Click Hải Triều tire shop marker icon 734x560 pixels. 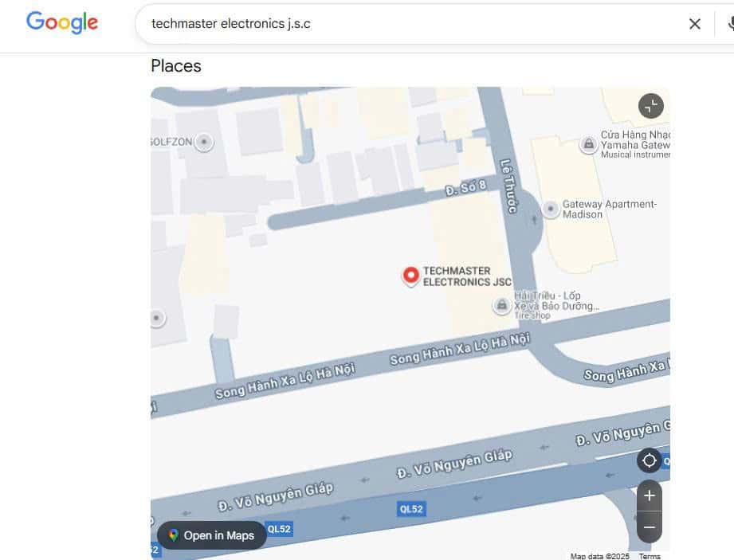[501, 306]
